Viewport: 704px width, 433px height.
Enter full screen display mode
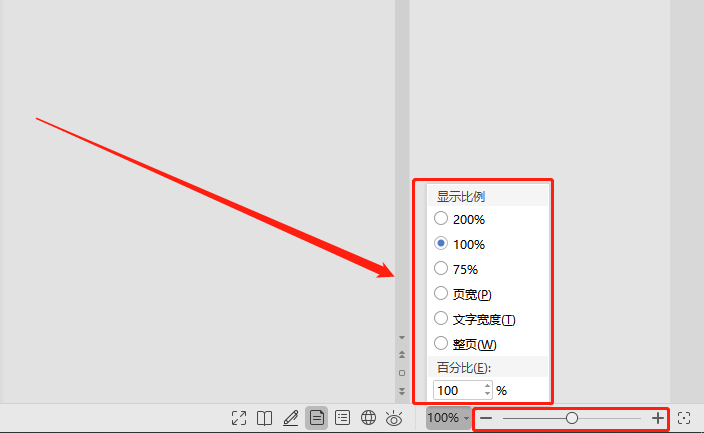tap(239, 418)
